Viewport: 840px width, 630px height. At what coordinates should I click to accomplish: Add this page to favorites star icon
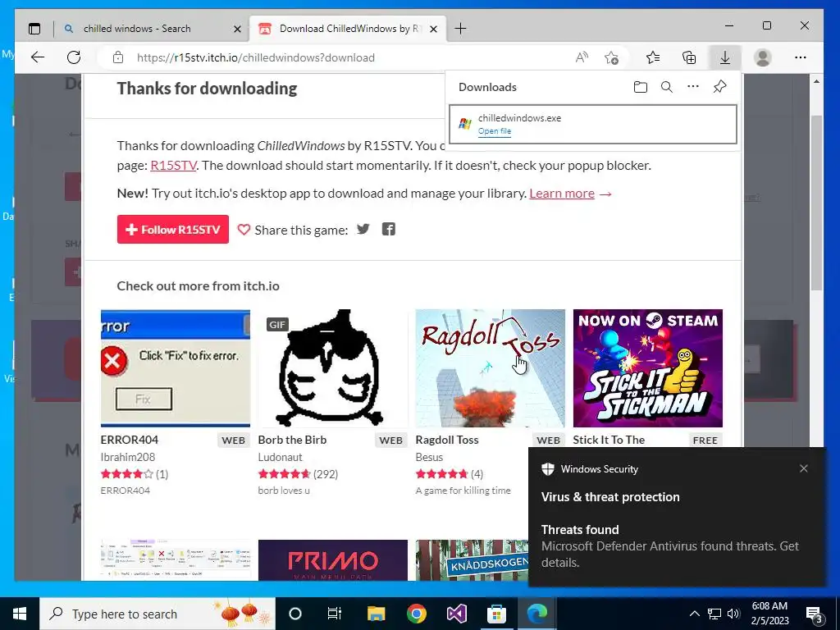[x=611, y=57]
